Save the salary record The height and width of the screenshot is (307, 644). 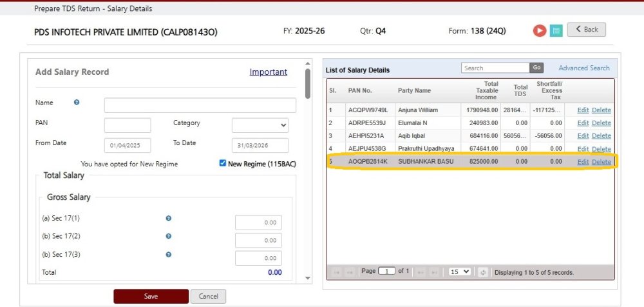(x=151, y=296)
